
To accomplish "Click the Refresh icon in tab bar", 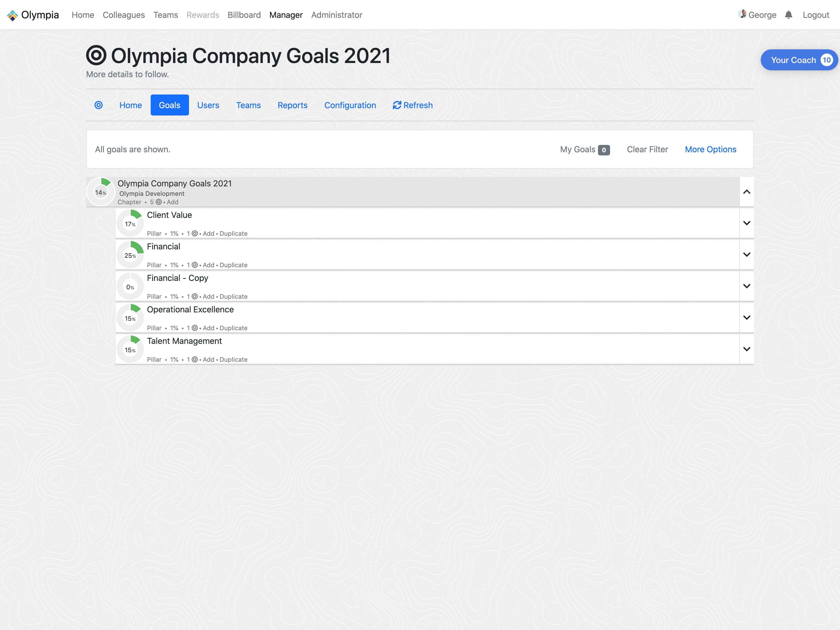I will 397,105.
